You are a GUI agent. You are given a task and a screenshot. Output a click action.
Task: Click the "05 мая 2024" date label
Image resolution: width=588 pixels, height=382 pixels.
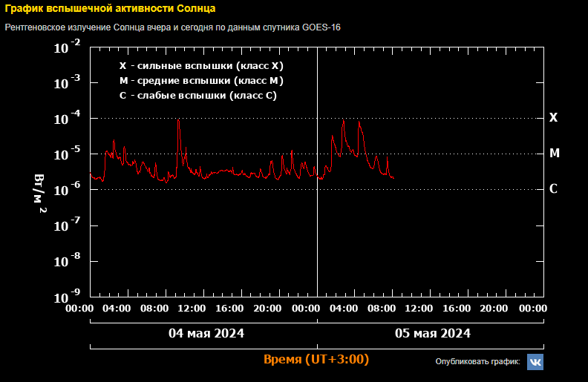click(x=432, y=333)
